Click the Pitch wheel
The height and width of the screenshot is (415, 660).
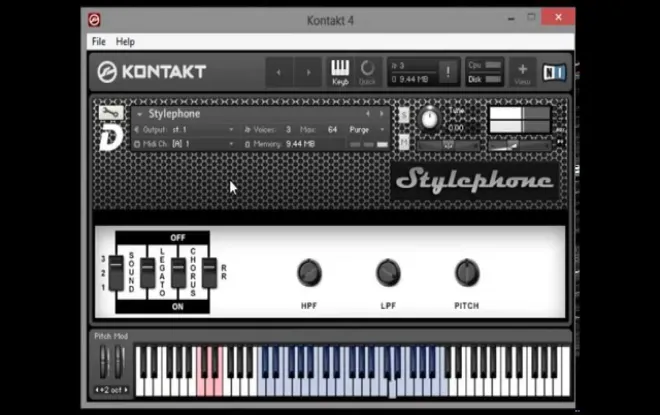point(104,361)
